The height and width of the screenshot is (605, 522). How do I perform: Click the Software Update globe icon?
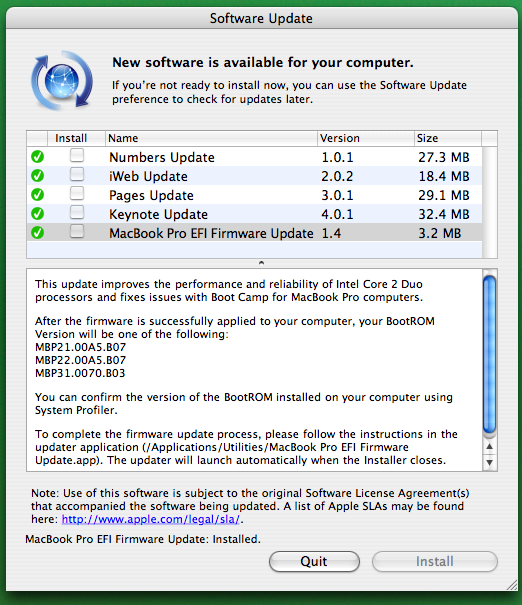pyautogui.click(x=62, y=80)
